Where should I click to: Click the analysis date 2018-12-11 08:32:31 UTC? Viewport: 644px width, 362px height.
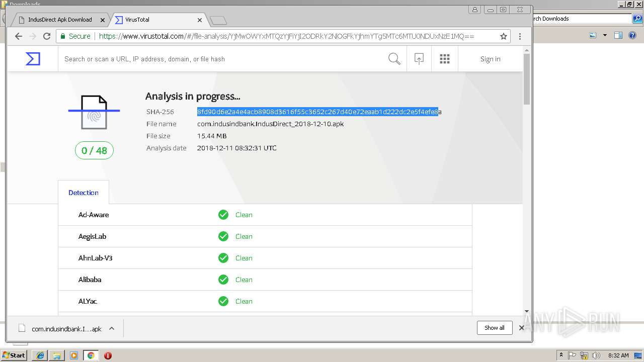pos(237,148)
